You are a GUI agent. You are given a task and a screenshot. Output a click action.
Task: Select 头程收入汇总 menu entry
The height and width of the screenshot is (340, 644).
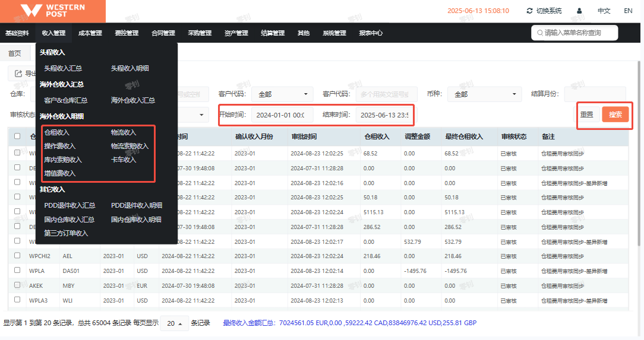(x=63, y=68)
